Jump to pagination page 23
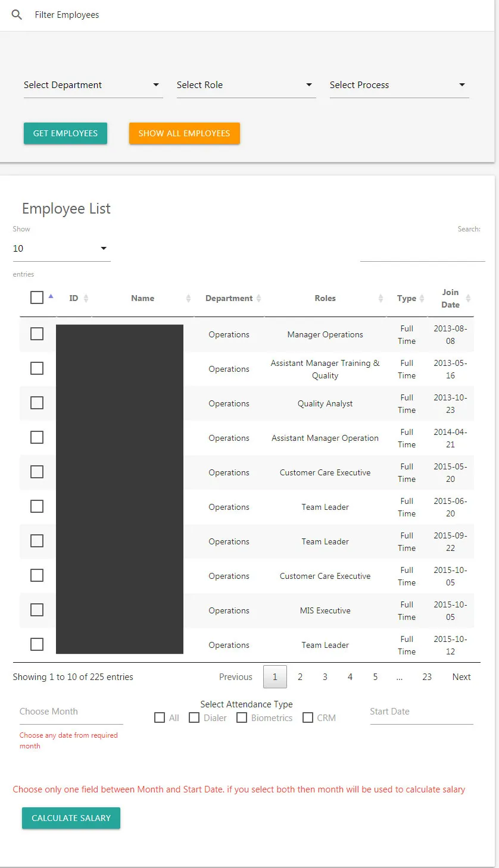This screenshot has height=868, width=499. click(x=427, y=677)
